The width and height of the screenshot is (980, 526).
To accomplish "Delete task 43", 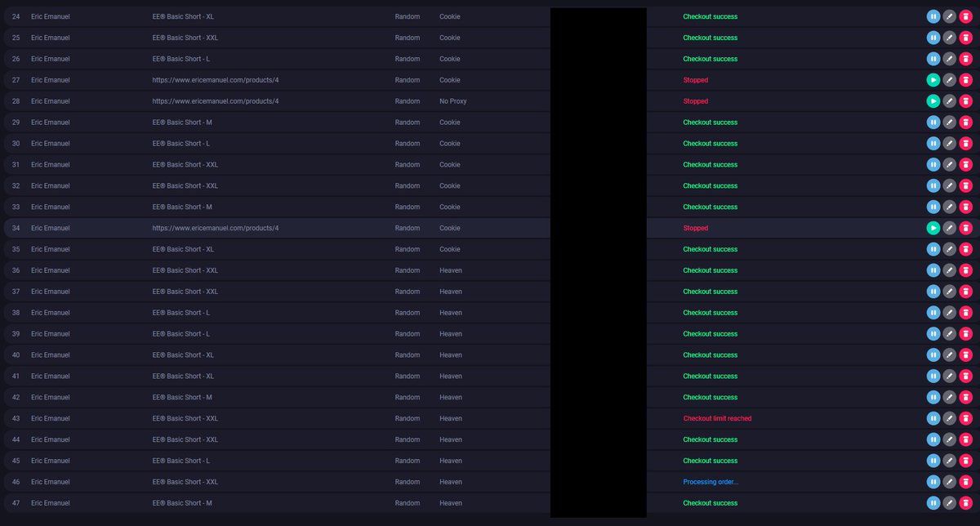I will [x=965, y=418].
